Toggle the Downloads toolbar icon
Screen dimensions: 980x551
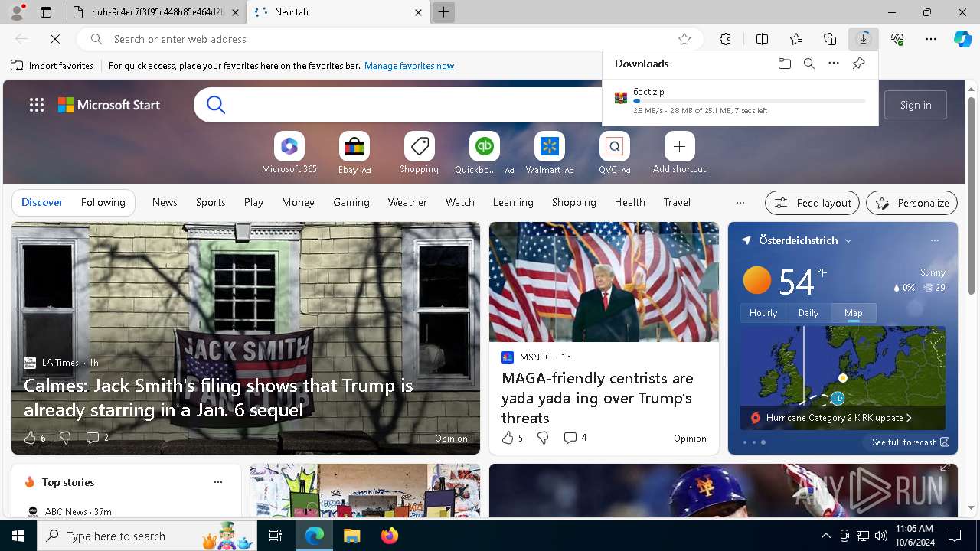click(x=864, y=39)
